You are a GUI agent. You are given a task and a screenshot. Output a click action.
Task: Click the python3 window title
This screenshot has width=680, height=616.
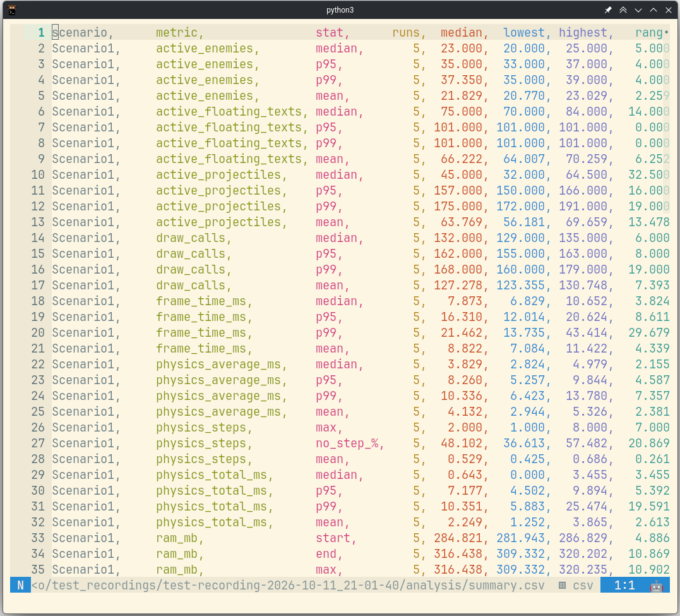coord(340,10)
